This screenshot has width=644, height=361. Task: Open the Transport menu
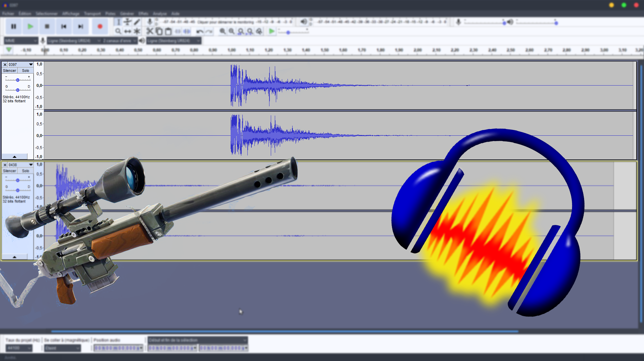[92, 13]
